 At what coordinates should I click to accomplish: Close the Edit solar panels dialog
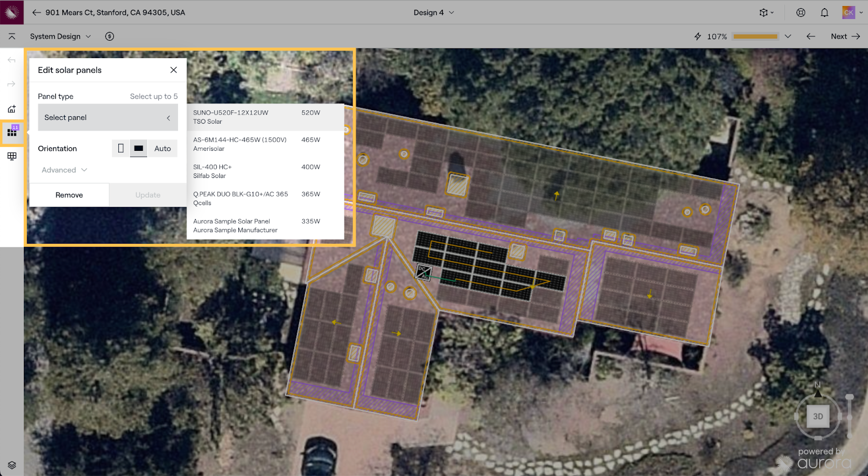[x=174, y=70]
